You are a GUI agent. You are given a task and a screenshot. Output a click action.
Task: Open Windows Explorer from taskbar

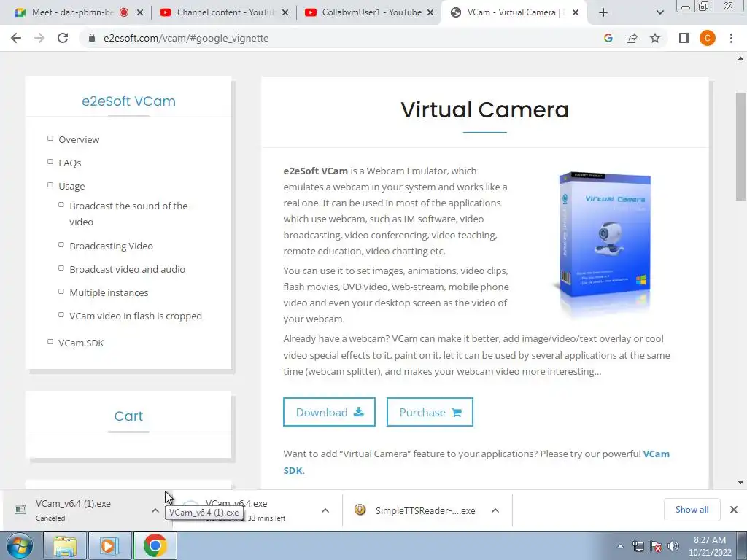click(65, 545)
